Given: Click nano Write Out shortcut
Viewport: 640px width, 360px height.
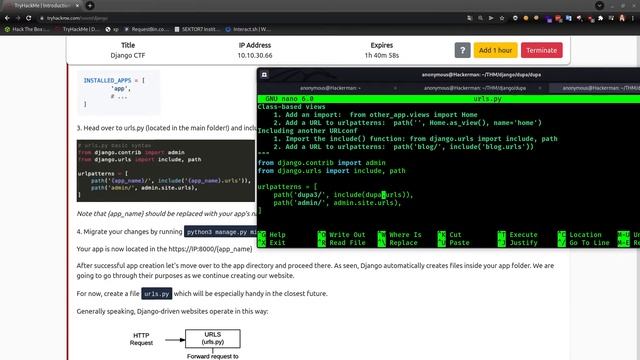Looking at the screenshot, I should 342,235.
